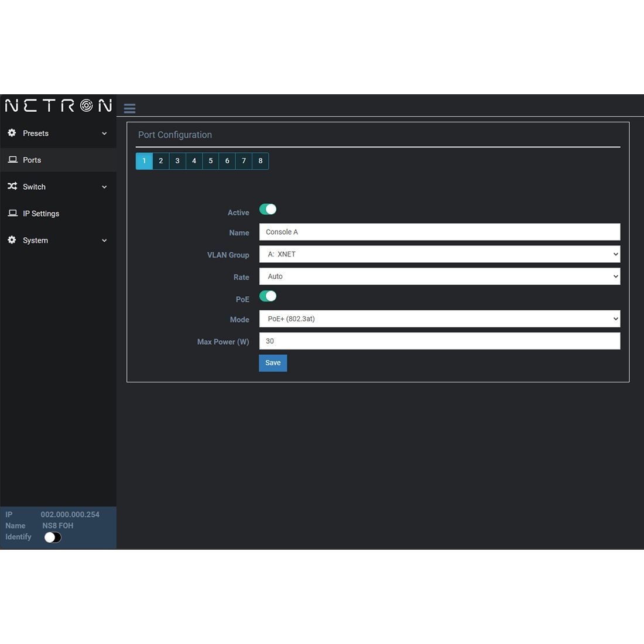The height and width of the screenshot is (644, 644).
Task: Click the Presets gear icon
Action: click(x=12, y=133)
